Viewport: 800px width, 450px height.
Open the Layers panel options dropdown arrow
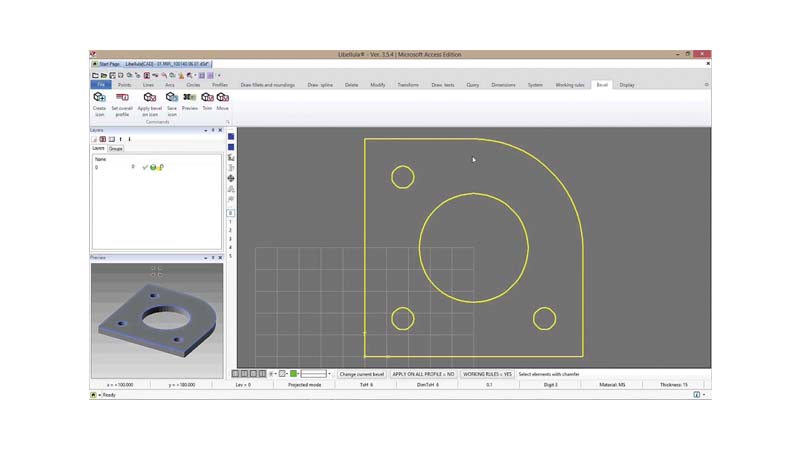point(206,130)
